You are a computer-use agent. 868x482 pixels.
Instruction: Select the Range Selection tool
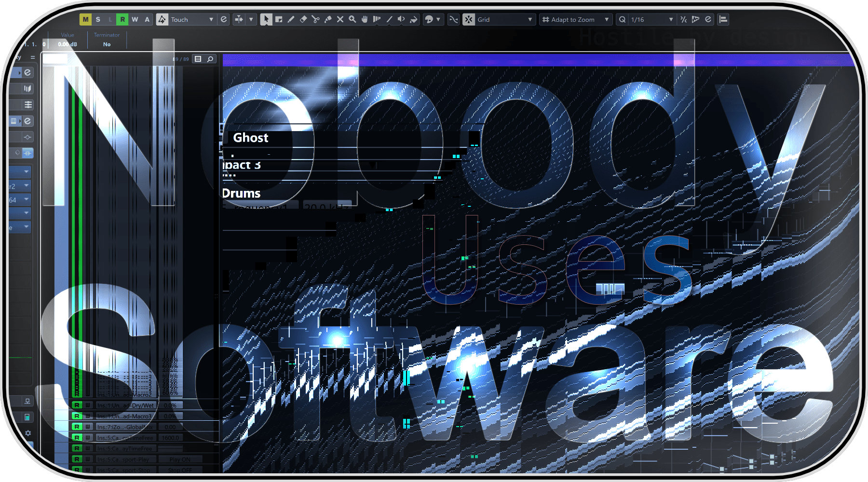coord(279,19)
